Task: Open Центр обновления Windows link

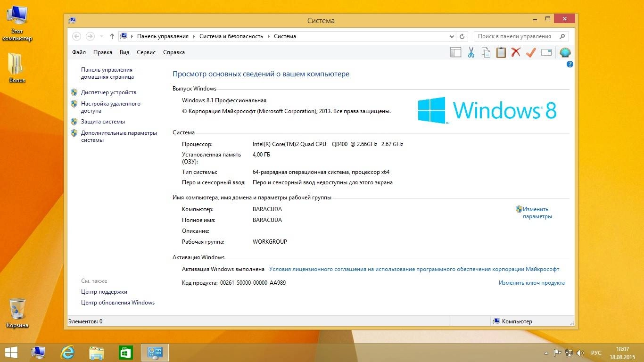Action: (118, 303)
